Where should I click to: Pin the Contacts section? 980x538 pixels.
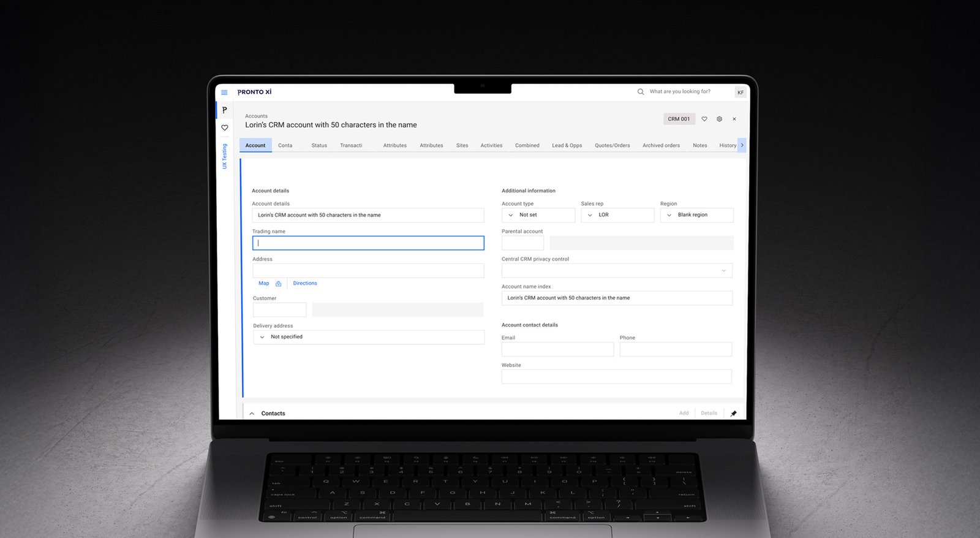733,414
